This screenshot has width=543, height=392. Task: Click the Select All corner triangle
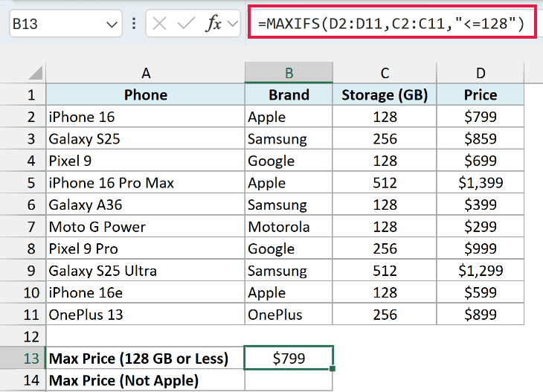(36, 72)
